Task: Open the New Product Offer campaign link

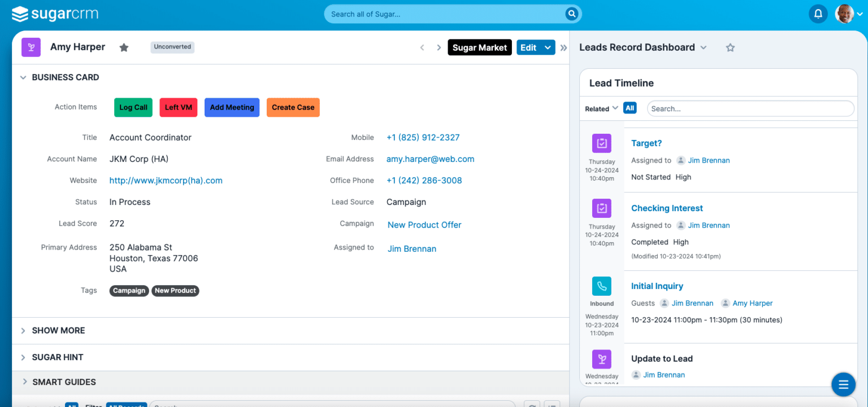Action: tap(424, 225)
